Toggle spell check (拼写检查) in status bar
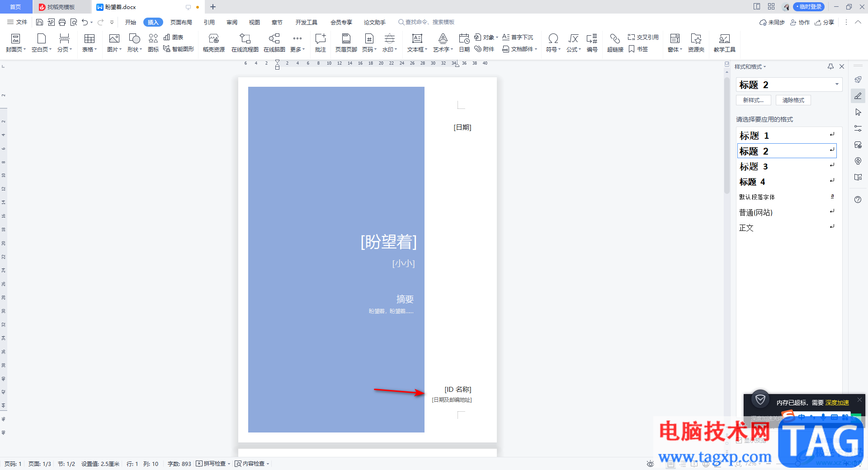 pyautogui.click(x=213, y=464)
